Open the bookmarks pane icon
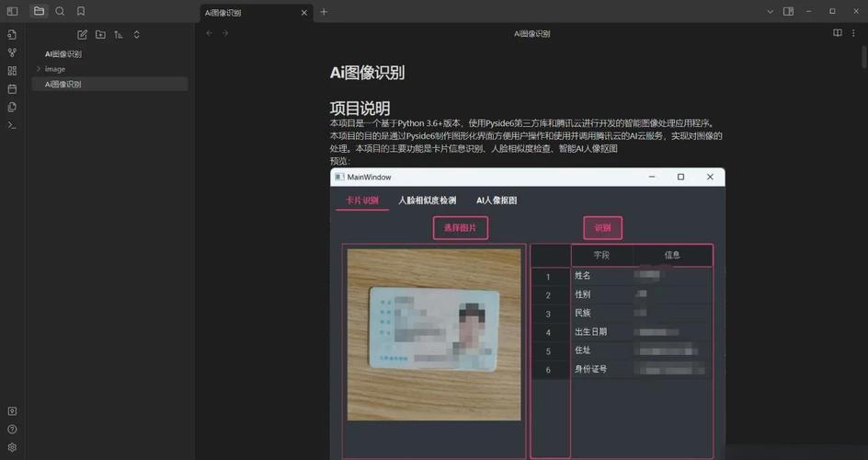This screenshot has width=868, height=460. (x=81, y=11)
